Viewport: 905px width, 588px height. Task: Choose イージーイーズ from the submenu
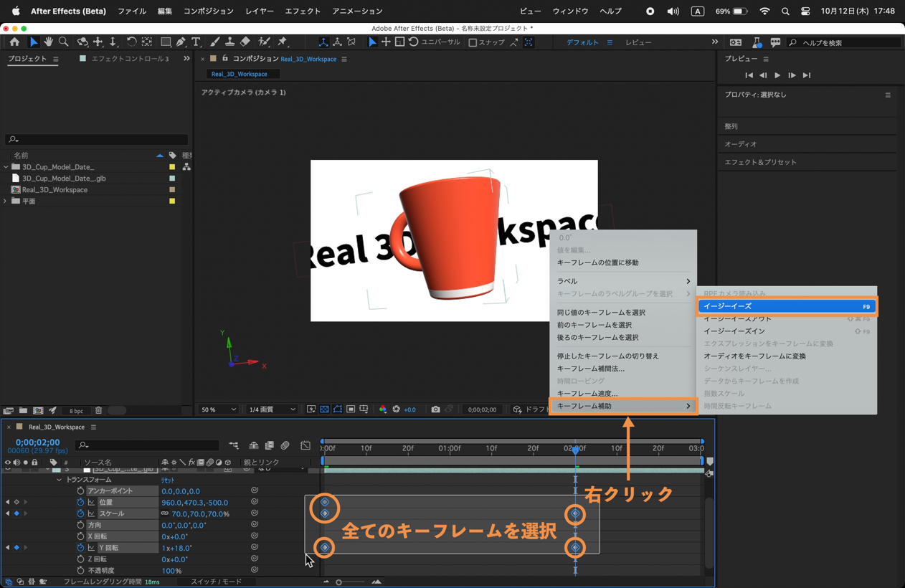[x=786, y=306]
